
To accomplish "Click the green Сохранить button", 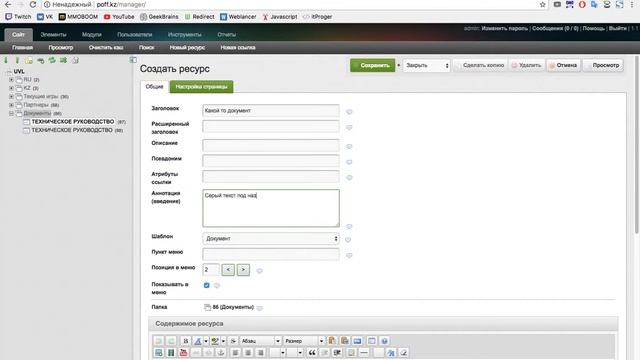I will pyautogui.click(x=372, y=65).
